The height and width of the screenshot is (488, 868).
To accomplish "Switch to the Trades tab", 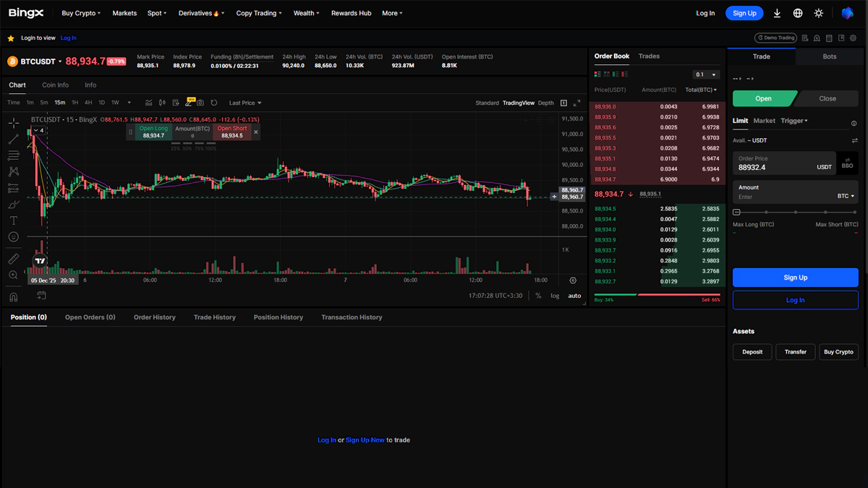I will [649, 56].
